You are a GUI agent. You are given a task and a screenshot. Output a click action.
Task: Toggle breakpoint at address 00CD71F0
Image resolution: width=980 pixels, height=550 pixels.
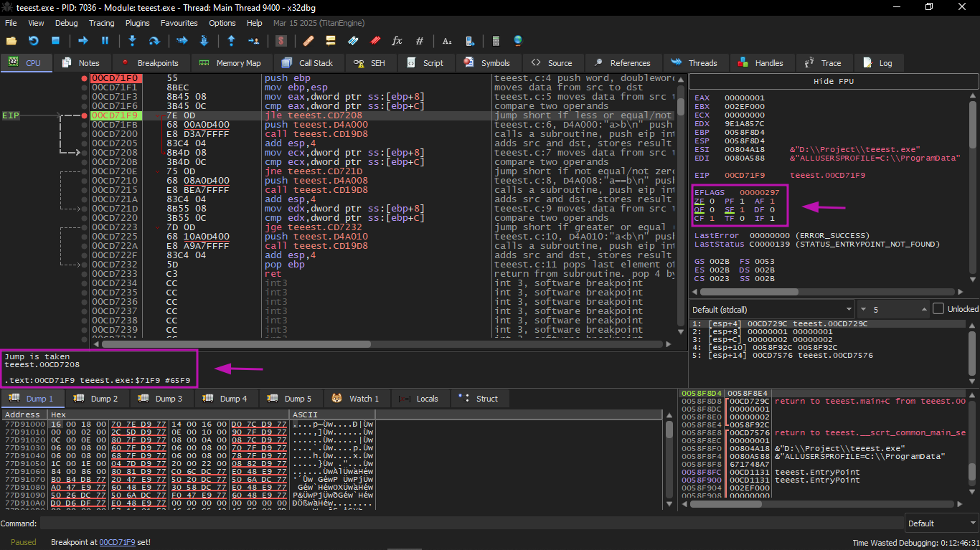[x=85, y=78]
